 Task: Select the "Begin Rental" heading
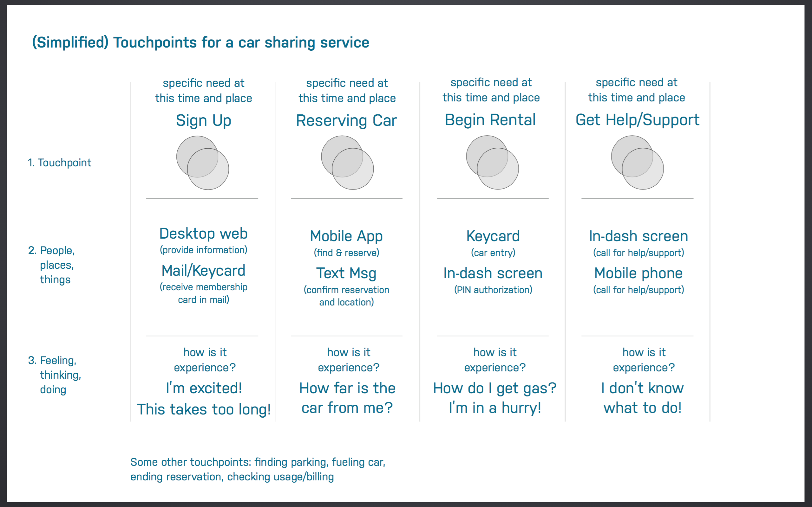click(490, 120)
